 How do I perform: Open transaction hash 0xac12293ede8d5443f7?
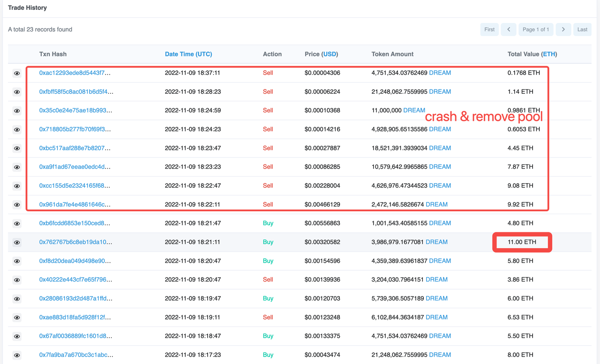75,73
